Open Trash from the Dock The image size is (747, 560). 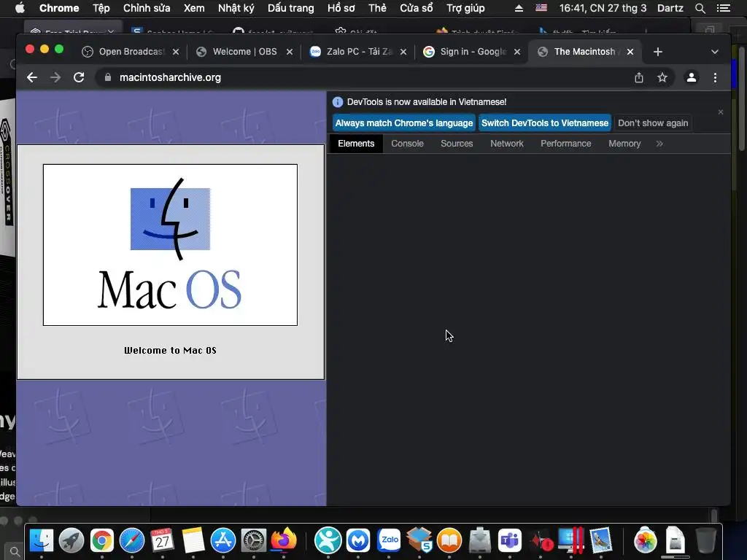(705, 540)
